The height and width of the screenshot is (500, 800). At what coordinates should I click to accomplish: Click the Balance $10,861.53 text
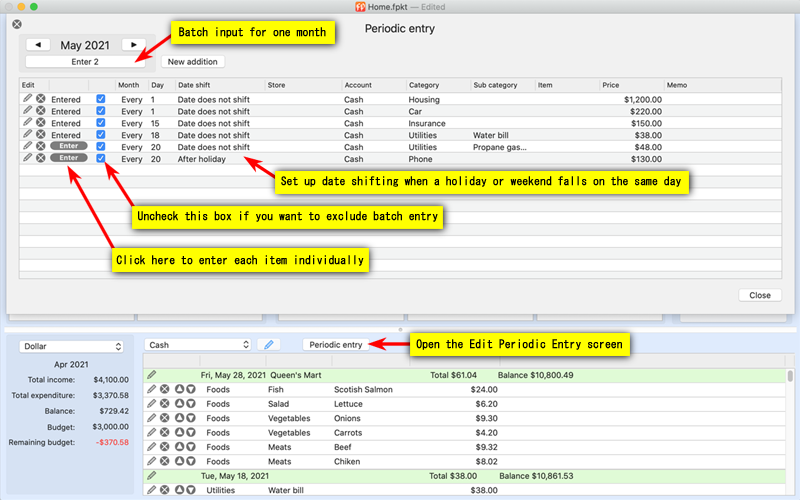536,476
